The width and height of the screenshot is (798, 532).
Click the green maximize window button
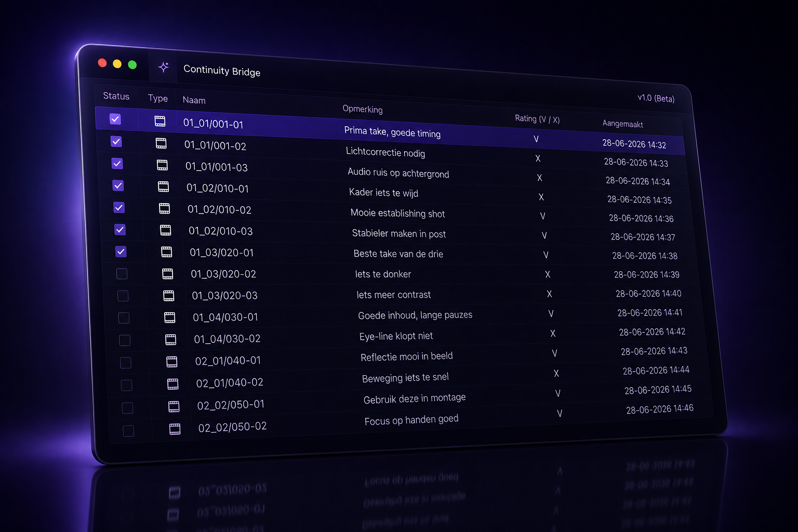click(x=132, y=65)
